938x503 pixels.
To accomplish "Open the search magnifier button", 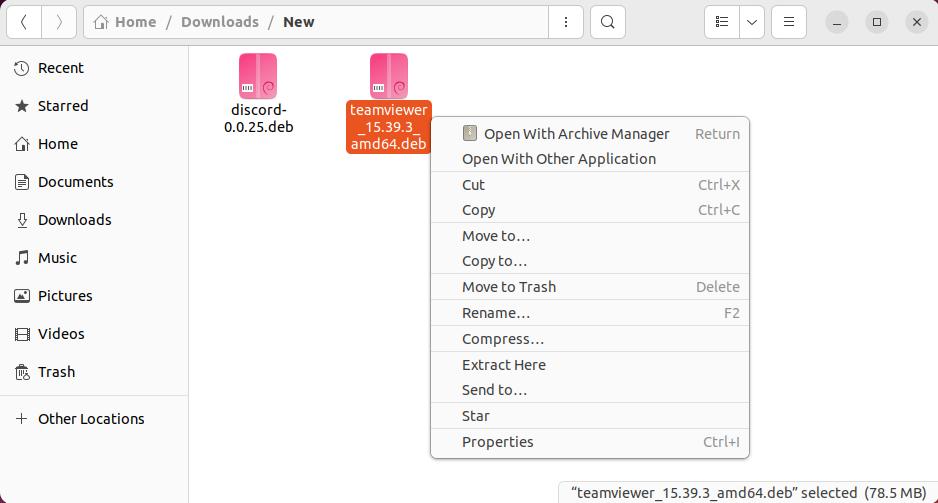I will point(608,22).
